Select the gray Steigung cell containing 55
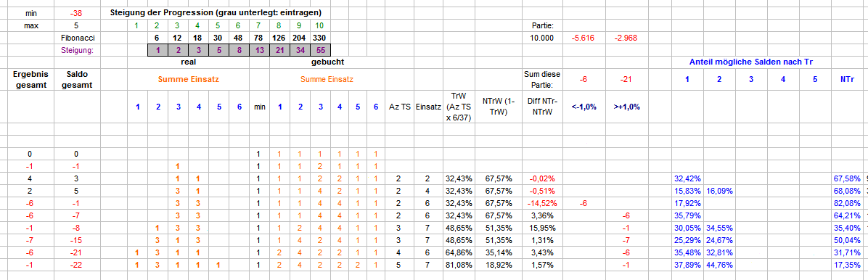The image size is (868, 280). 320,50
